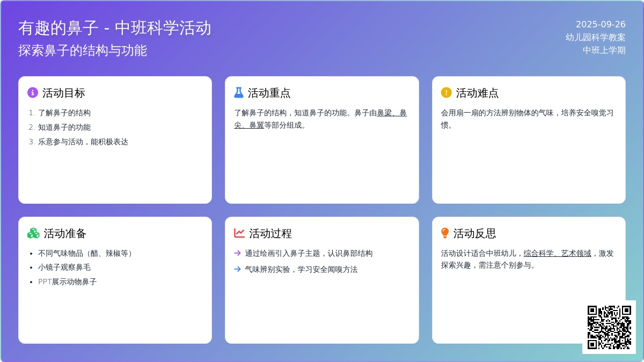The height and width of the screenshot is (362, 644).
Task: Select list item 乐意参与活动,能积极表达
Action: 83,142
